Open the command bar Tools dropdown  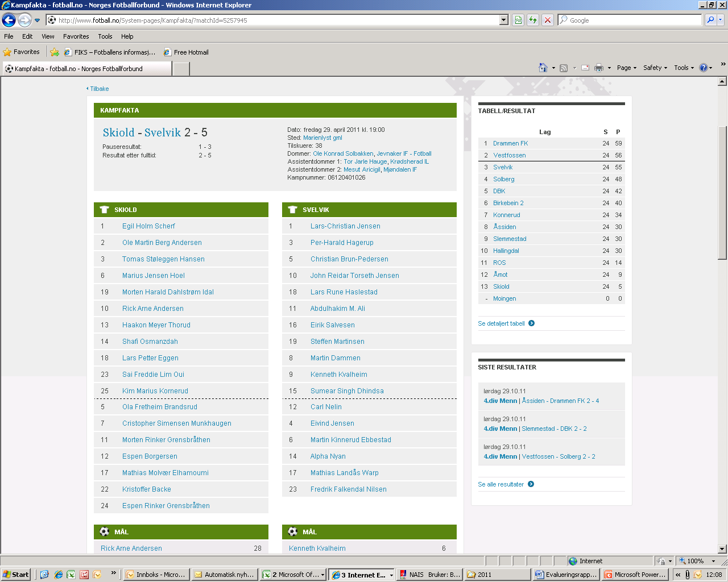click(x=684, y=68)
